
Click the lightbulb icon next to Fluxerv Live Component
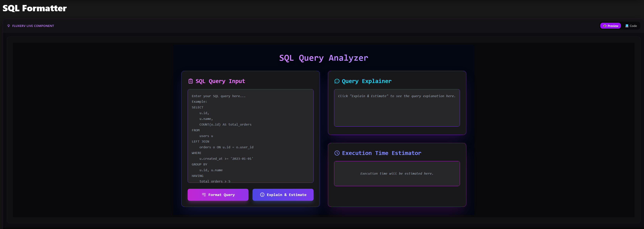coord(9,26)
